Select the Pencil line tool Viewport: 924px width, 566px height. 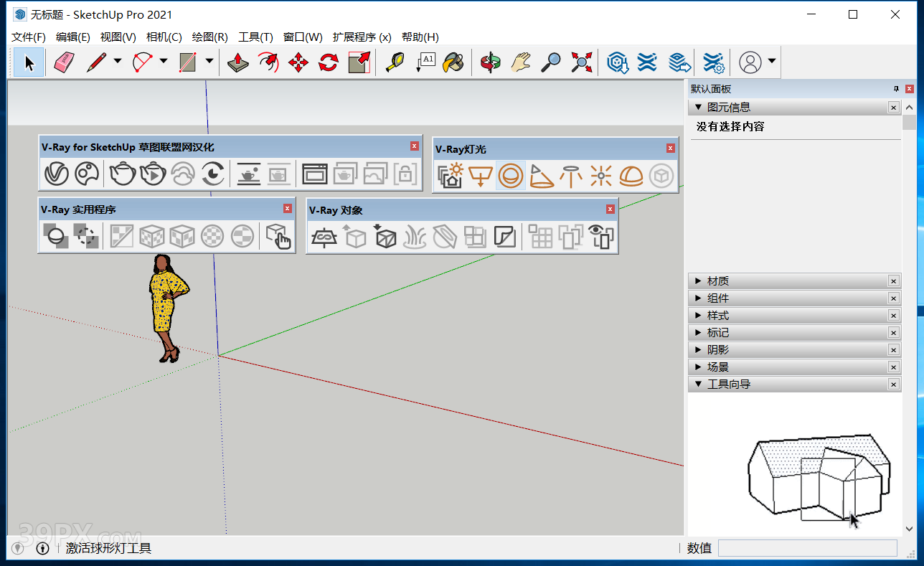point(96,62)
